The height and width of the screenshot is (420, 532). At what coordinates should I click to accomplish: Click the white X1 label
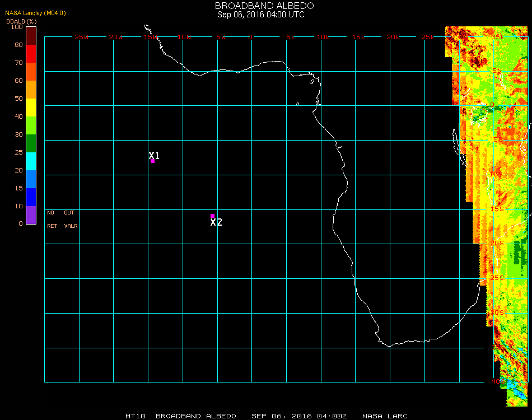tap(154, 155)
